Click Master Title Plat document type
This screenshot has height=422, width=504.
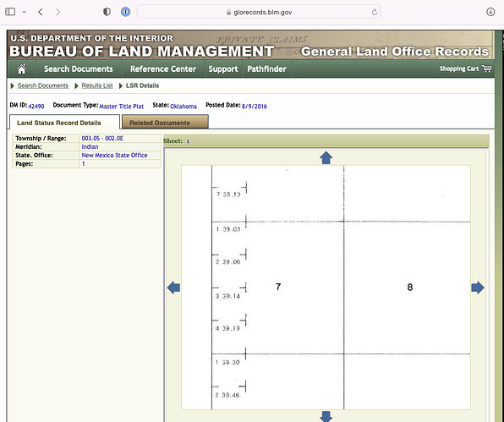pyautogui.click(x=121, y=107)
